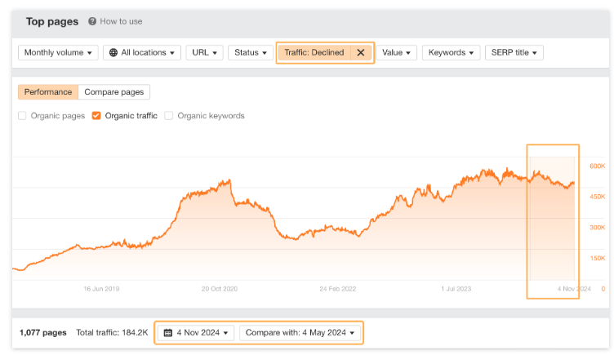Uncheck the Organic traffic checkbox
The image size is (614, 364).
click(x=96, y=115)
